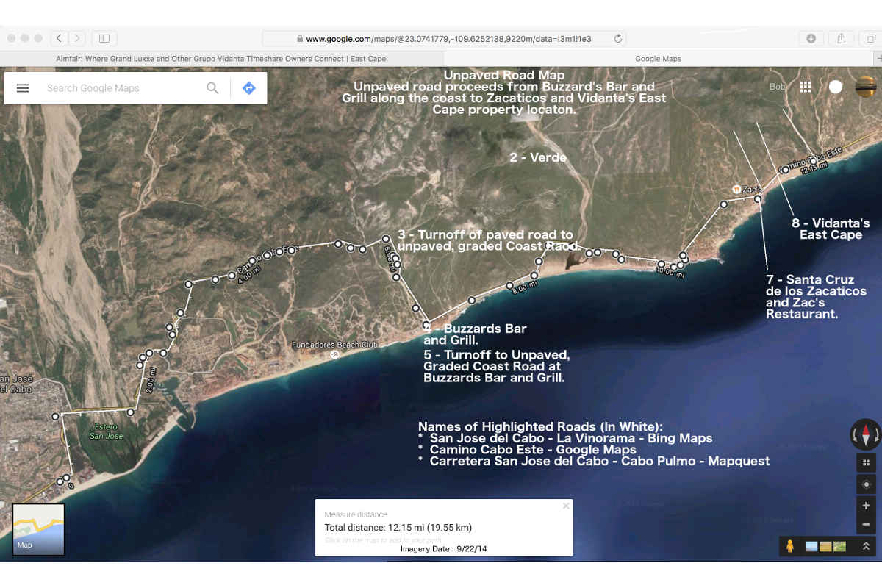Toggle the Safari sidebar button
The image size is (882, 588).
point(104,38)
